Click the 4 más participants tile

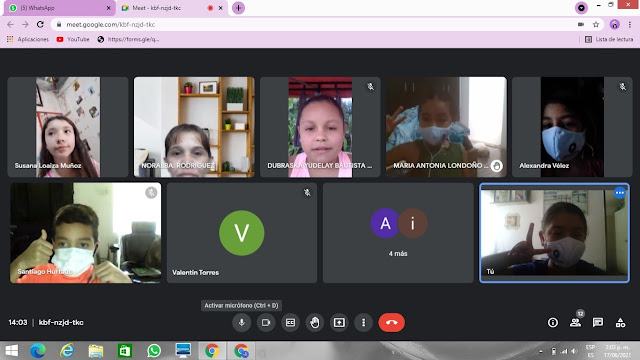point(398,233)
